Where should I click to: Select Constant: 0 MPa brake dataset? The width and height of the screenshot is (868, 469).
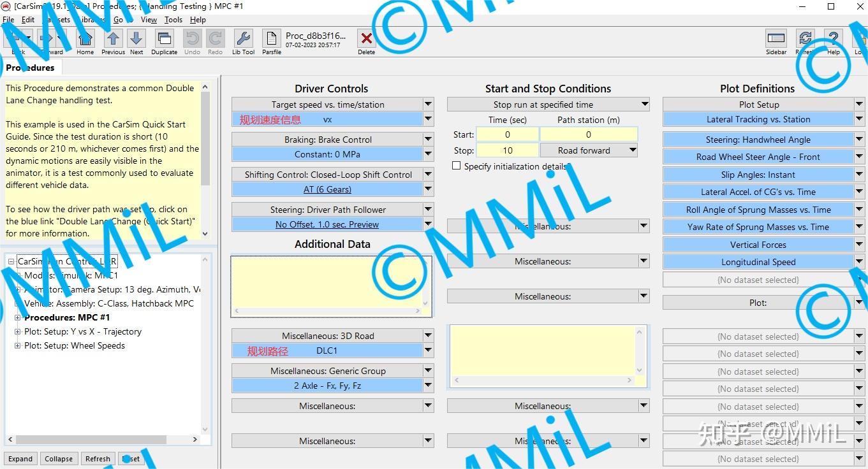point(327,154)
